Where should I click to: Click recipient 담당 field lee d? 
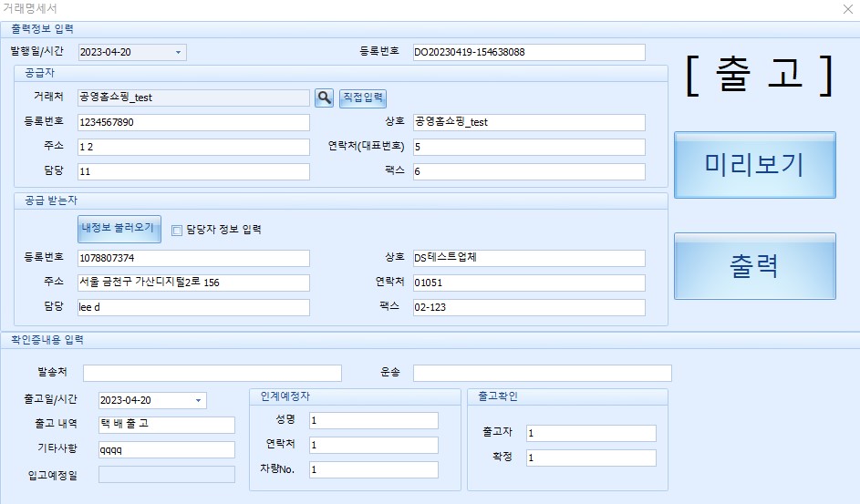[x=193, y=308]
